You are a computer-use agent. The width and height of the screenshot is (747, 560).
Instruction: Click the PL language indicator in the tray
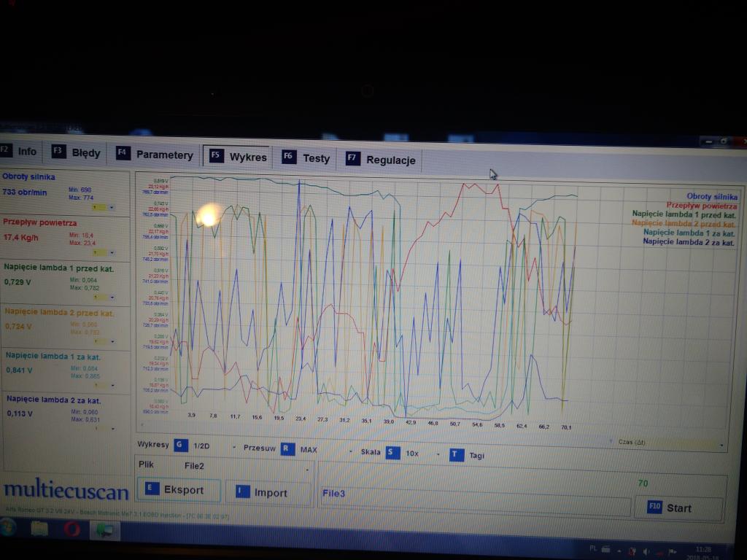point(593,548)
